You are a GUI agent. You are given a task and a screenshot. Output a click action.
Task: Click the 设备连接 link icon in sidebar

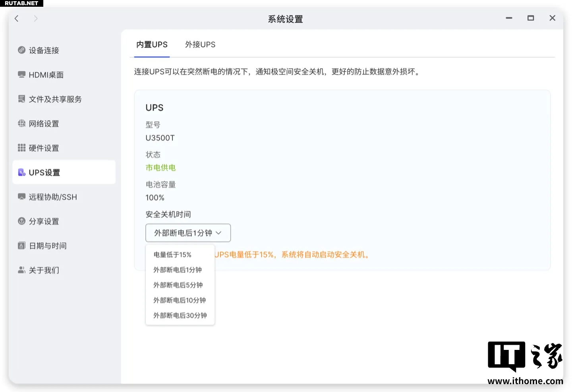coord(21,50)
